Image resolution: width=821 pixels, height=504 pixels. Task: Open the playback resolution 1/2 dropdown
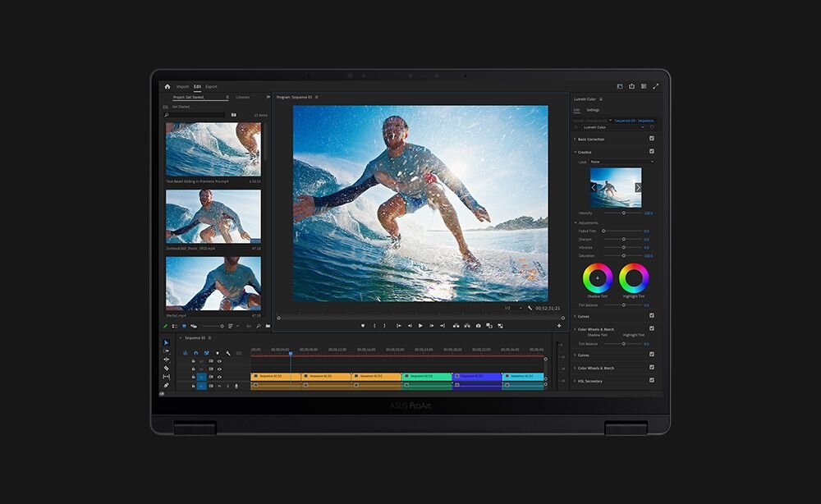[x=512, y=308]
